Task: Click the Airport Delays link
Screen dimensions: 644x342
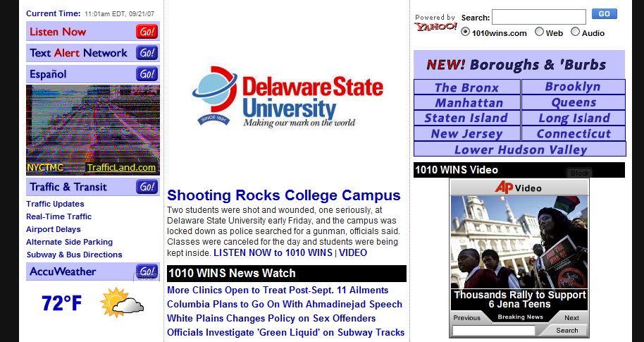Action: 54,229
